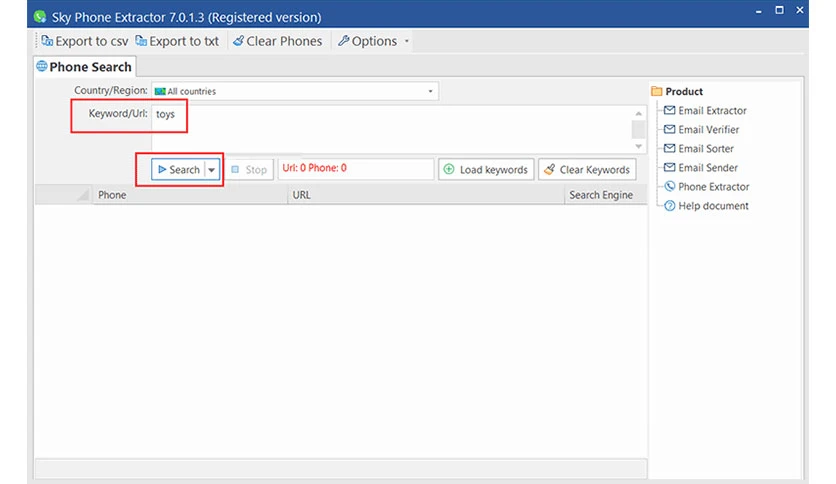The height and width of the screenshot is (484, 836).
Task: Click the Clear Phones broom icon
Action: (x=238, y=41)
